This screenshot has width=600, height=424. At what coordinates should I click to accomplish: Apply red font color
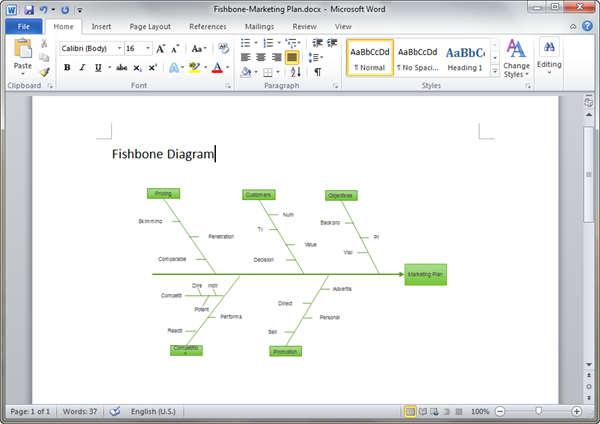pos(217,68)
